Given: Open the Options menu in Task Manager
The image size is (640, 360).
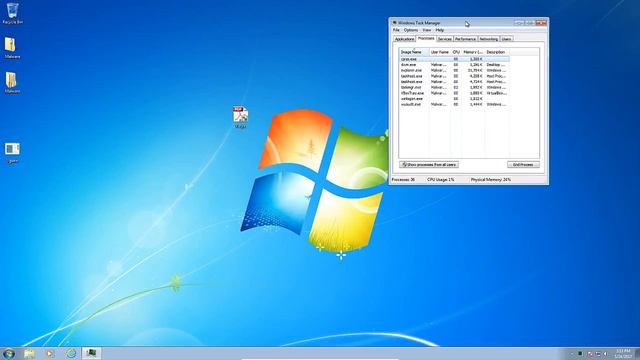Looking at the screenshot, I should 411,30.
